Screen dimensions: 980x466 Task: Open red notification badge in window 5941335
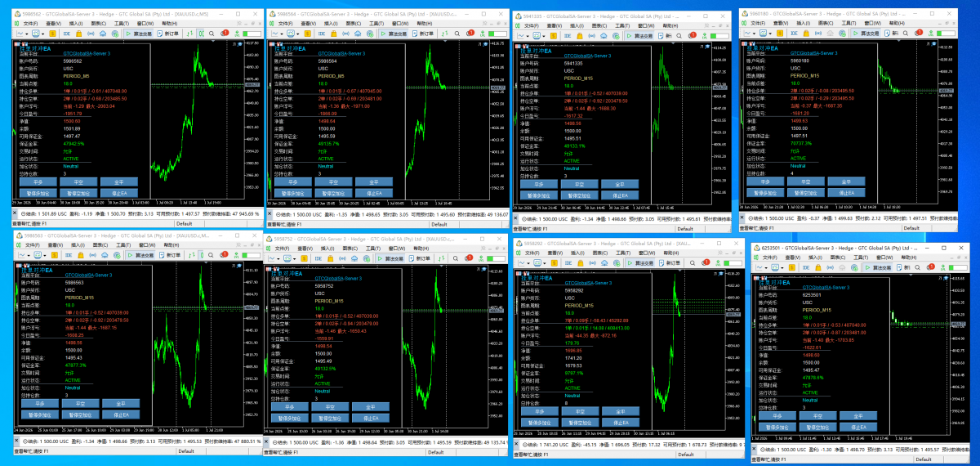pyautogui.click(x=693, y=34)
